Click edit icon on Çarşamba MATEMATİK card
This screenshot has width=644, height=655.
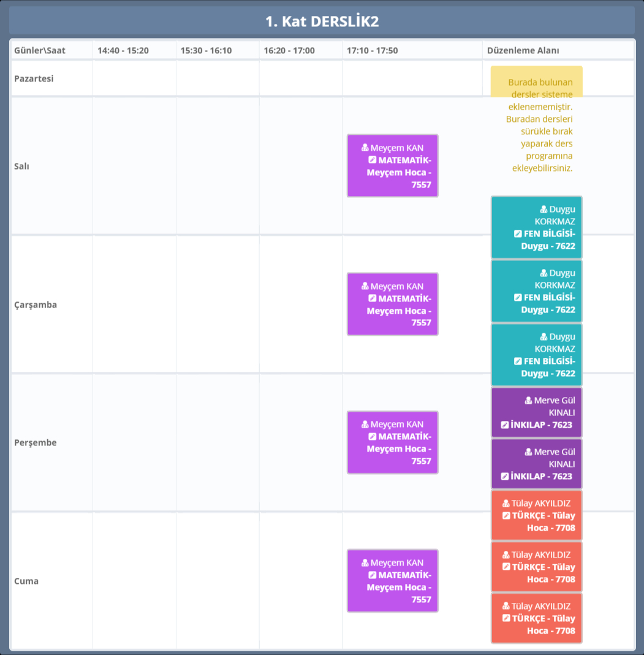pyautogui.click(x=372, y=298)
